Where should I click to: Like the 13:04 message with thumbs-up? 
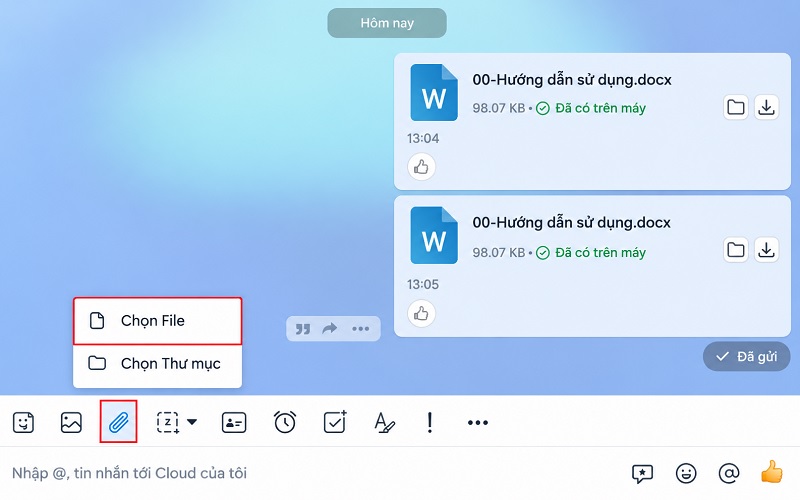coord(421,167)
